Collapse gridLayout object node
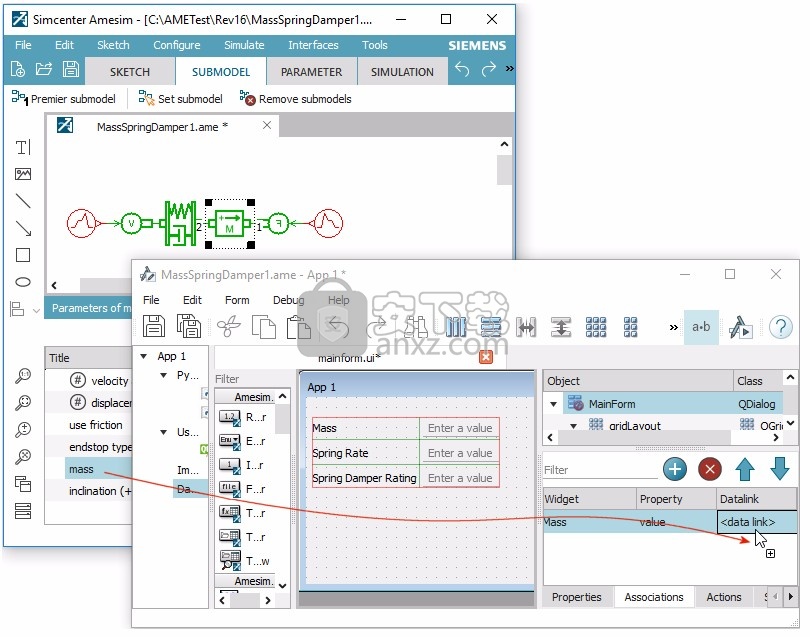Image resolution: width=810 pixels, height=637 pixels. point(573,426)
